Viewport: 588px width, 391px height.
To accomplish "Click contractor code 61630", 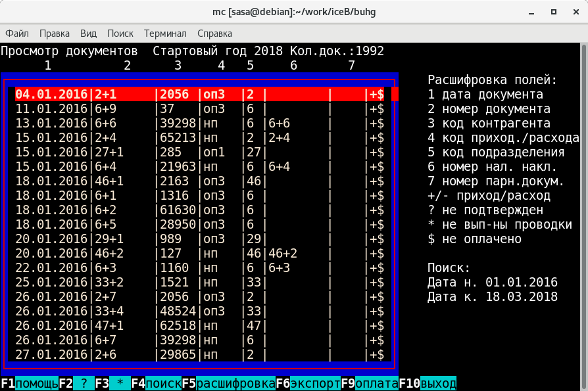I will click(x=178, y=210).
